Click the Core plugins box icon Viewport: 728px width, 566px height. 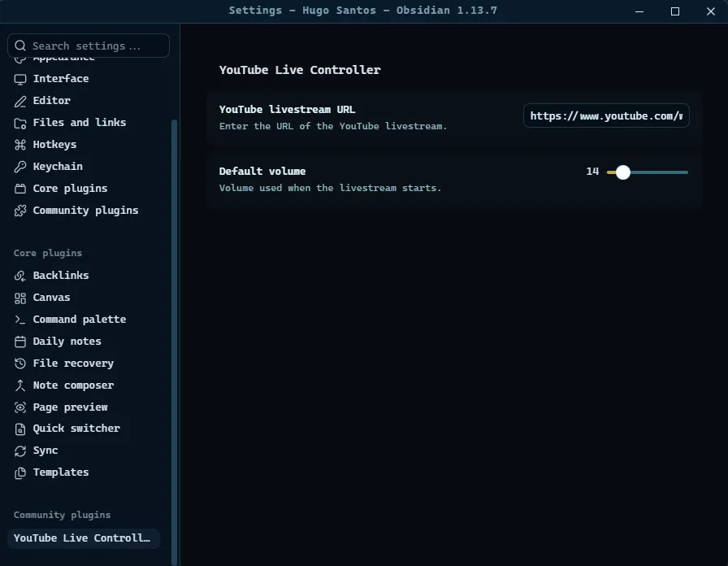tap(20, 189)
